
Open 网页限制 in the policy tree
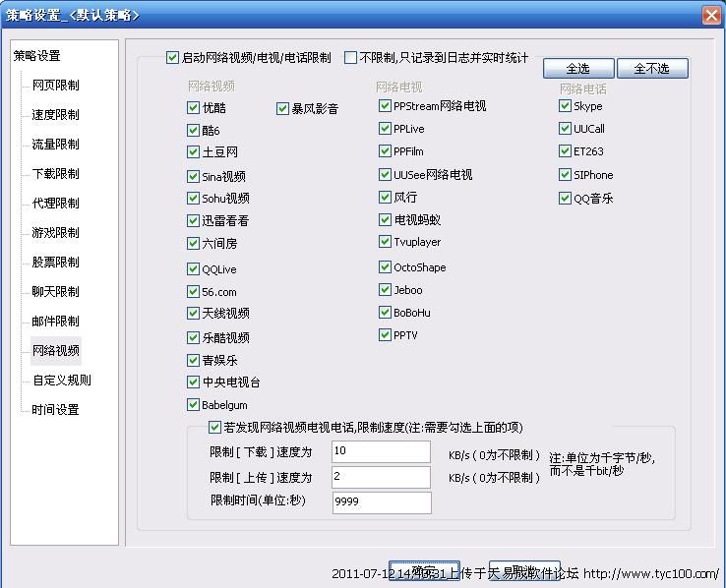tap(55, 86)
